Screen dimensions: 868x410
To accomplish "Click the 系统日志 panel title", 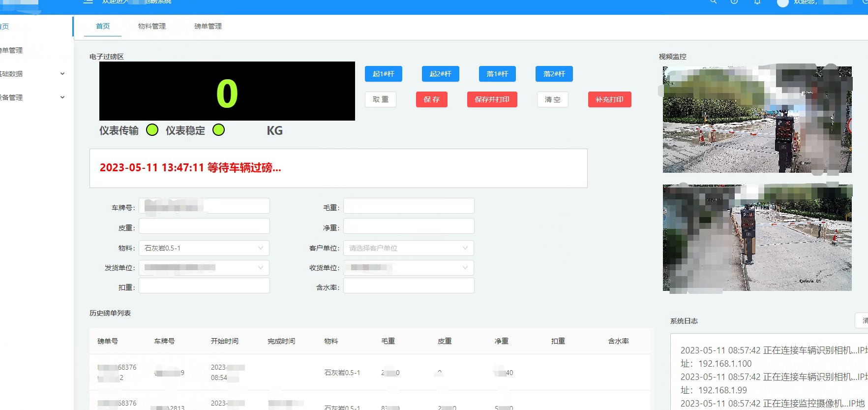I will (684, 321).
